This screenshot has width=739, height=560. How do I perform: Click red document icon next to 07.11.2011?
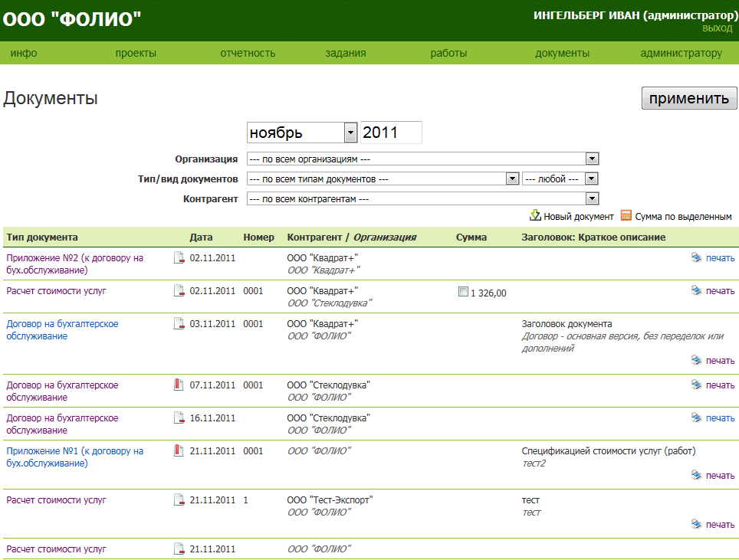point(179,385)
